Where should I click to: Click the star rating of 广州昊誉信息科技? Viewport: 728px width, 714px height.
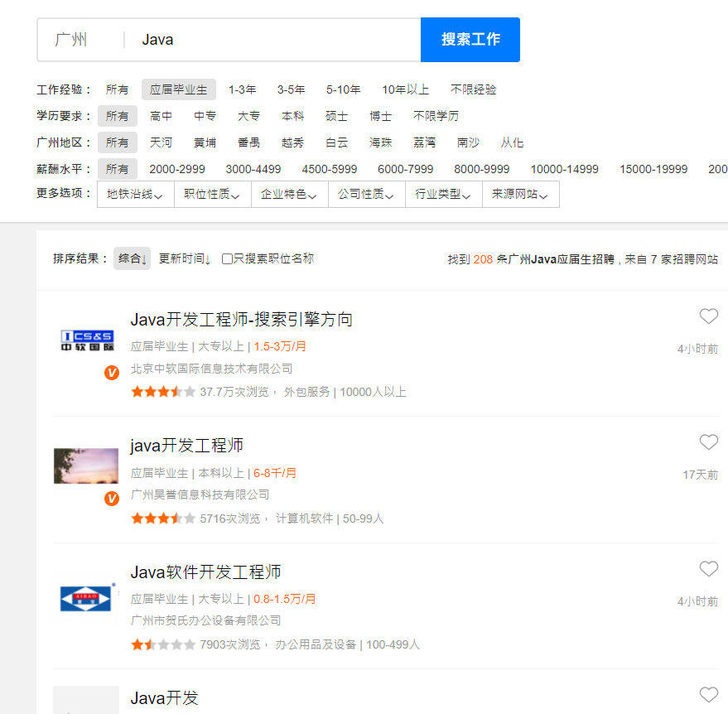point(163,519)
